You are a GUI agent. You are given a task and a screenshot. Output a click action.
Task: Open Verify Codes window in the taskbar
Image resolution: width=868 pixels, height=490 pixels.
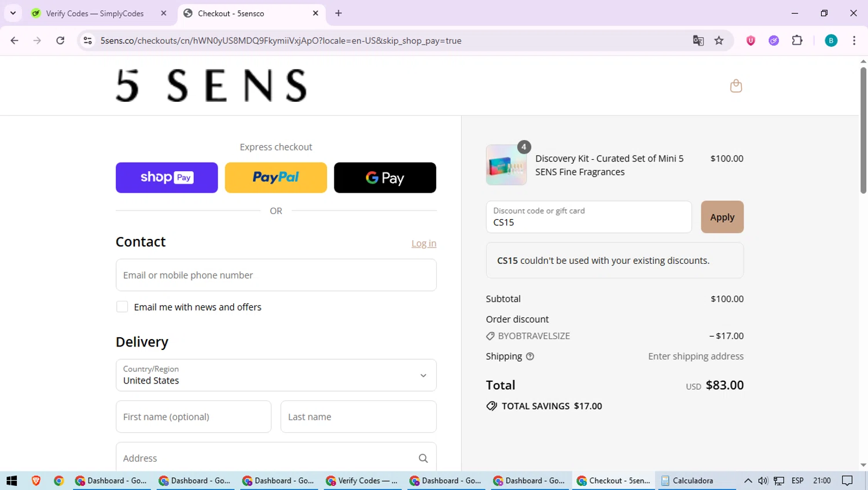pyautogui.click(x=362, y=481)
